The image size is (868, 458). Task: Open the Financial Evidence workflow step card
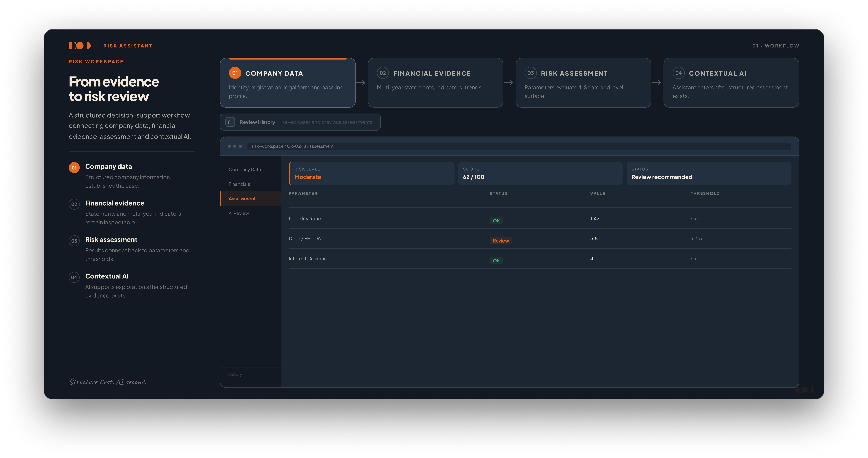point(436,83)
